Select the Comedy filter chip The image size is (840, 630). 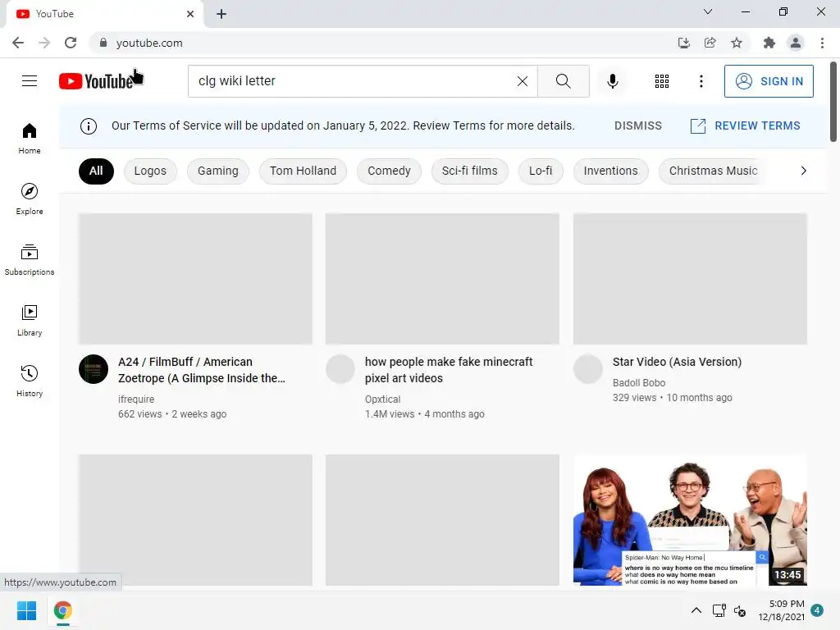(x=389, y=171)
